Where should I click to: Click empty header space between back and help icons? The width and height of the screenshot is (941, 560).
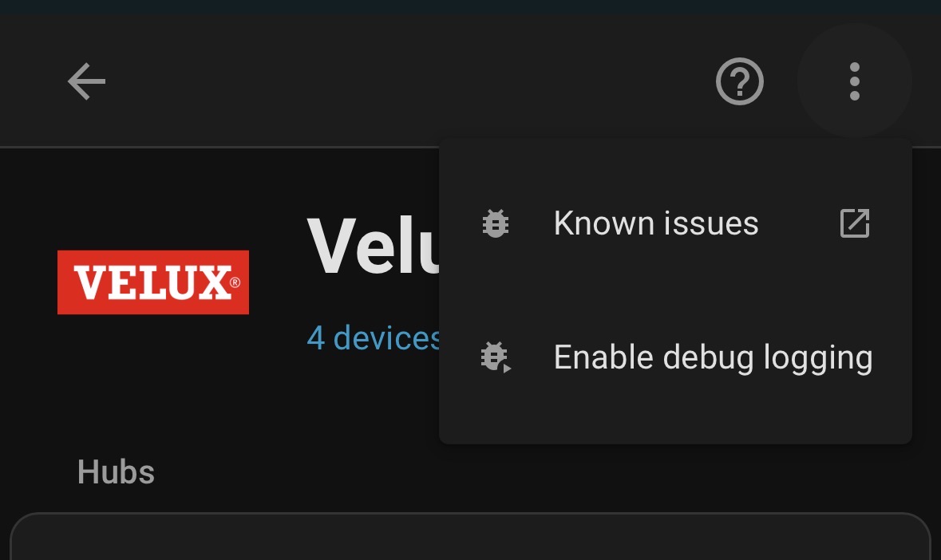coord(399,81)
